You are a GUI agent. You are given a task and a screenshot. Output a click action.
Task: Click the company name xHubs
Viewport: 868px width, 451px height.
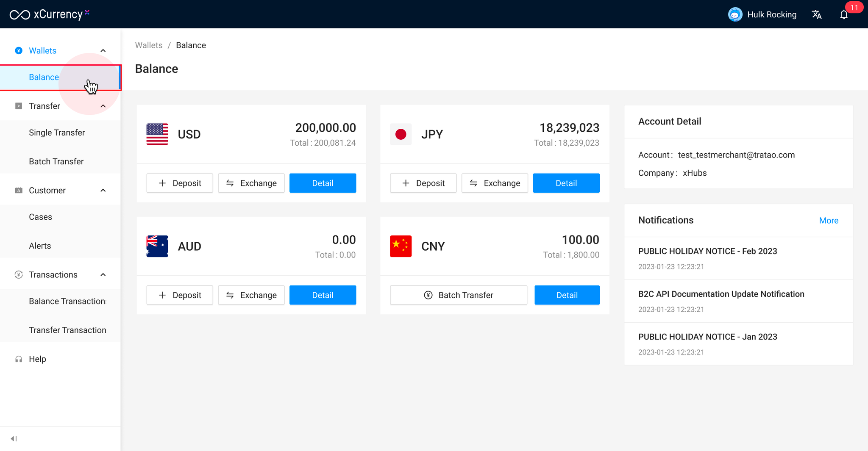pyautogui.click(x=695, y=173)
